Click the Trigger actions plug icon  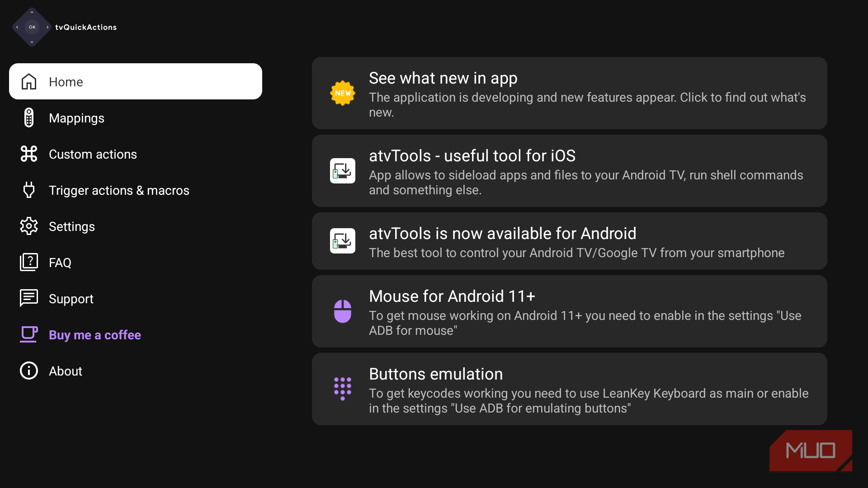point(29,190)
